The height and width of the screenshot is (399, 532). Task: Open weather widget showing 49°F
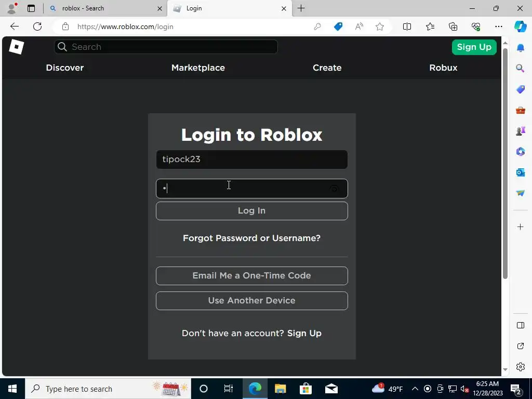point(388,389)
